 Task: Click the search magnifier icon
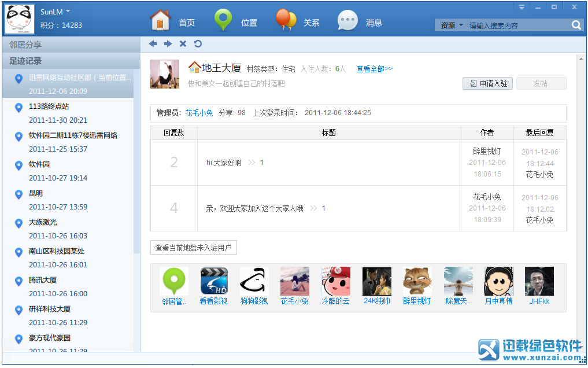(576, 25)
